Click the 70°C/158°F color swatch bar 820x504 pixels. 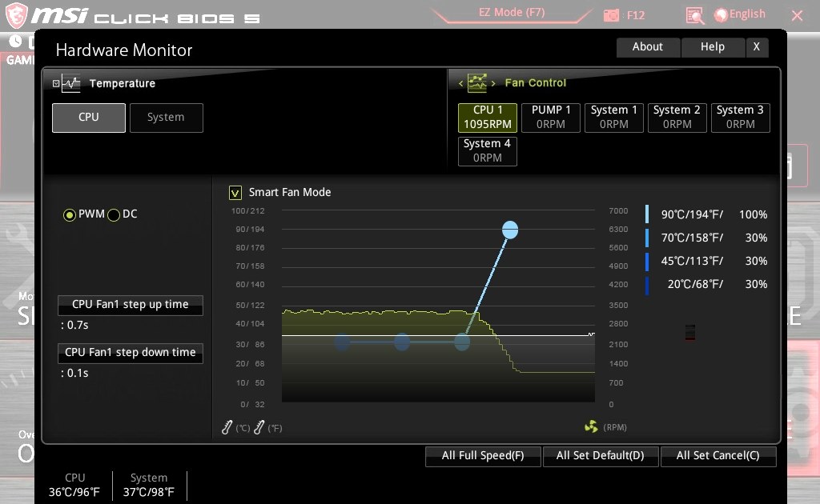point(647,238)
